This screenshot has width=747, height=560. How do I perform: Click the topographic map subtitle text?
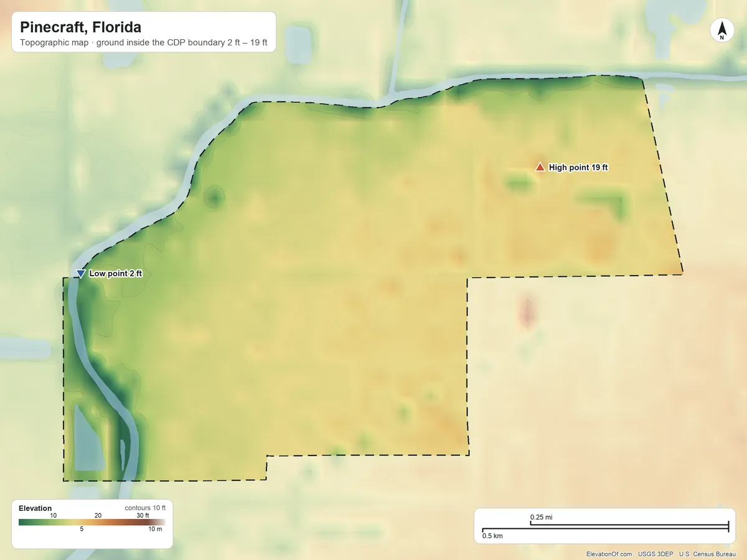[143, 44]
